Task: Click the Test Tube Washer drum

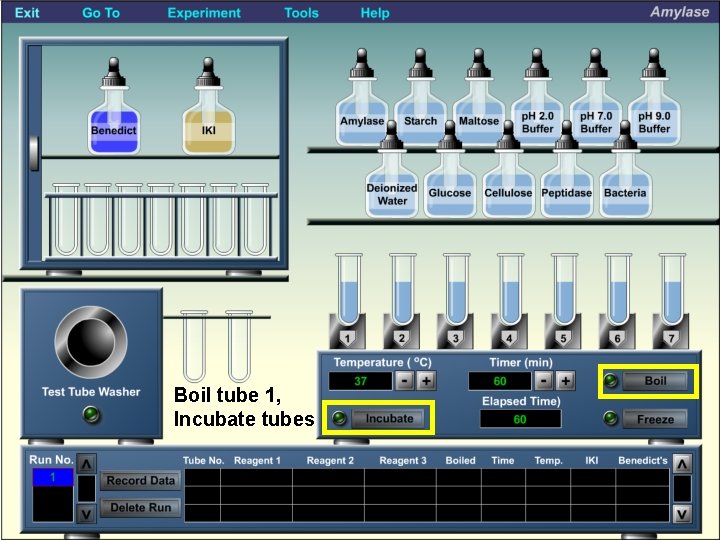Action: pyautogui.click(x=91, y=342)
